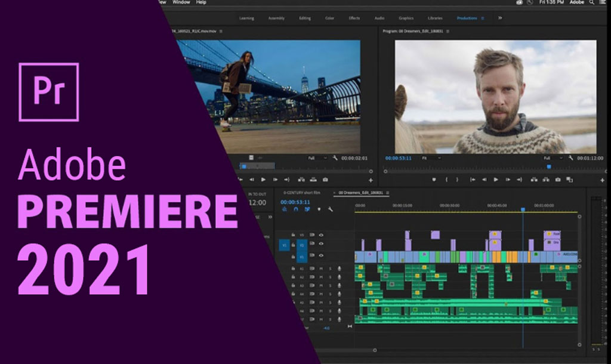Image resolution: width=611 pixels, height=364 pixels.
Task: Open Program monitor wrench settings
Action: click(x=570, y=158)
